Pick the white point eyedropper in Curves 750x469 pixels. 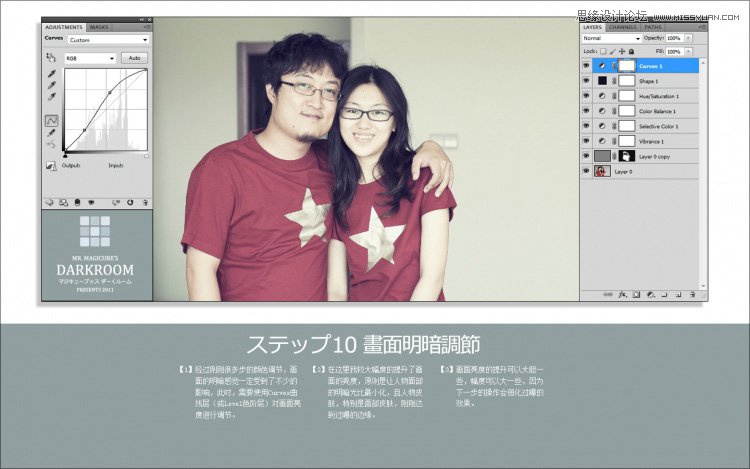tap(52, 97)
